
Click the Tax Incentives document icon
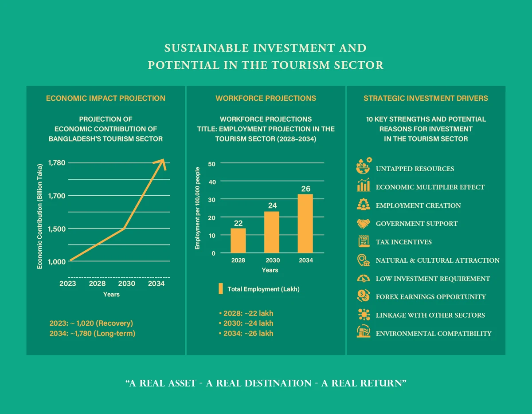click(x=364, y=242)
